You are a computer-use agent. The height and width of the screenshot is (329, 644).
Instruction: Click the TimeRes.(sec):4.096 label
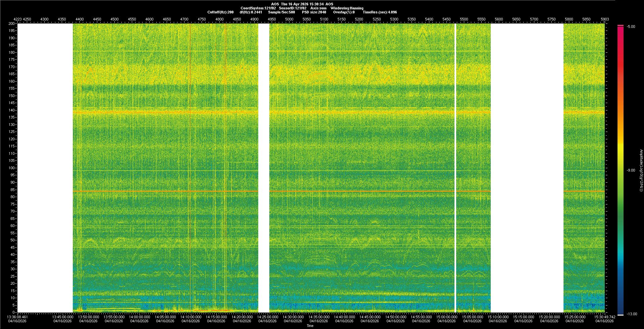pos(380,12)
